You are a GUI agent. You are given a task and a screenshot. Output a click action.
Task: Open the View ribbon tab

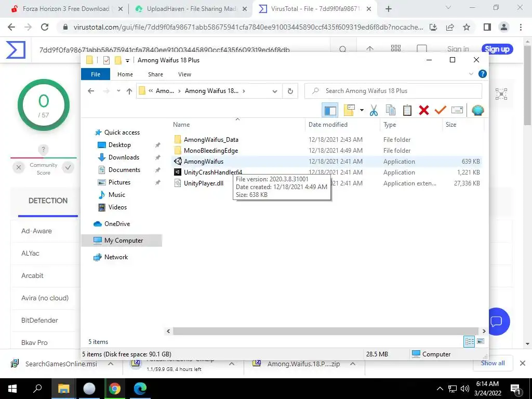pyautogui.click(x=184, y=74)
